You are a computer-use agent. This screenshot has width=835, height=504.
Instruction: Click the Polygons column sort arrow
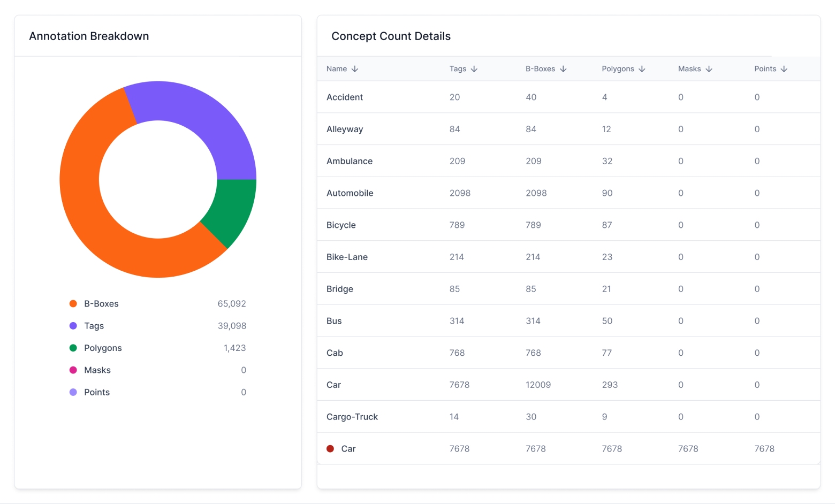point(642,69)
